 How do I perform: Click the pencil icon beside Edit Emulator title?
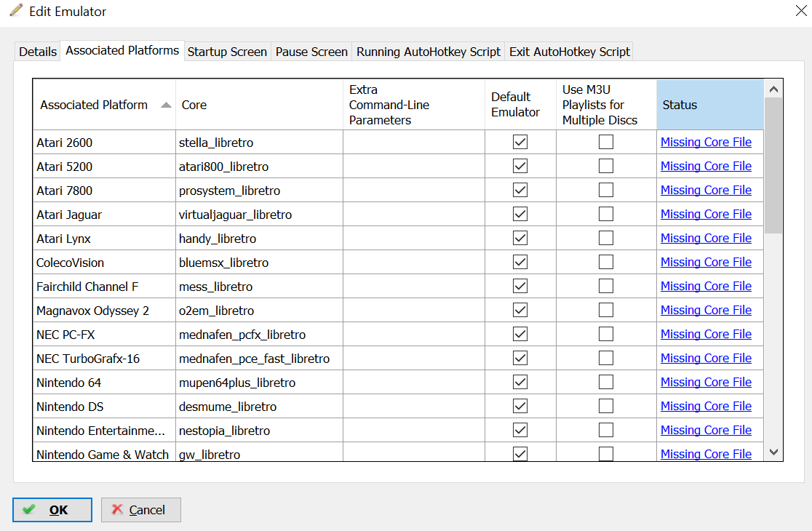point(16,10)
